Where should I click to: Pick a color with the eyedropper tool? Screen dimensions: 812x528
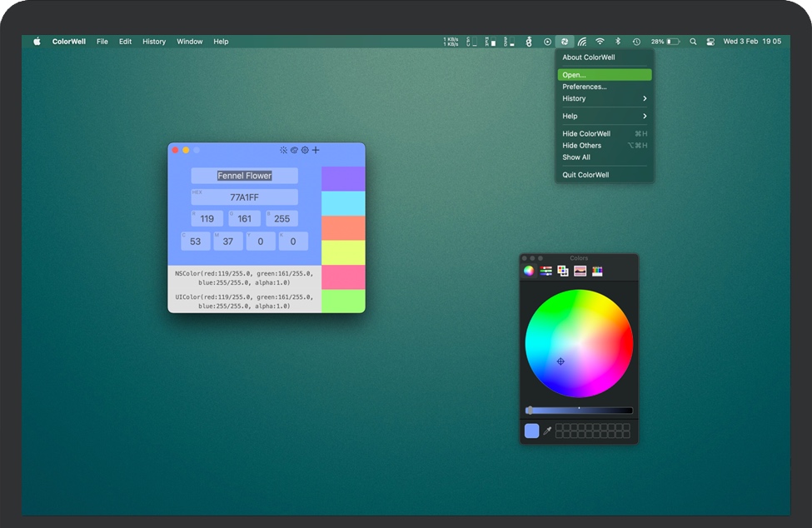point(546,431)
